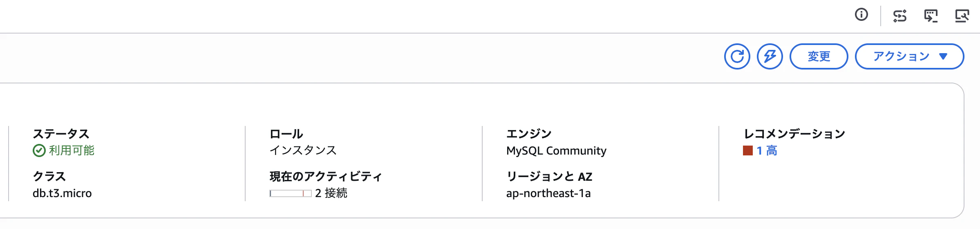
Task: Open the info panel icon
Action: (x=861, y=15)
